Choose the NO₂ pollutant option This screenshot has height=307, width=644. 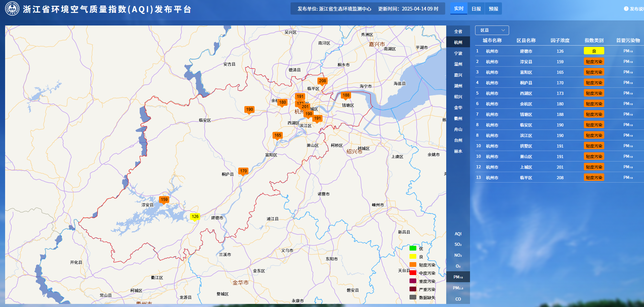458,255
